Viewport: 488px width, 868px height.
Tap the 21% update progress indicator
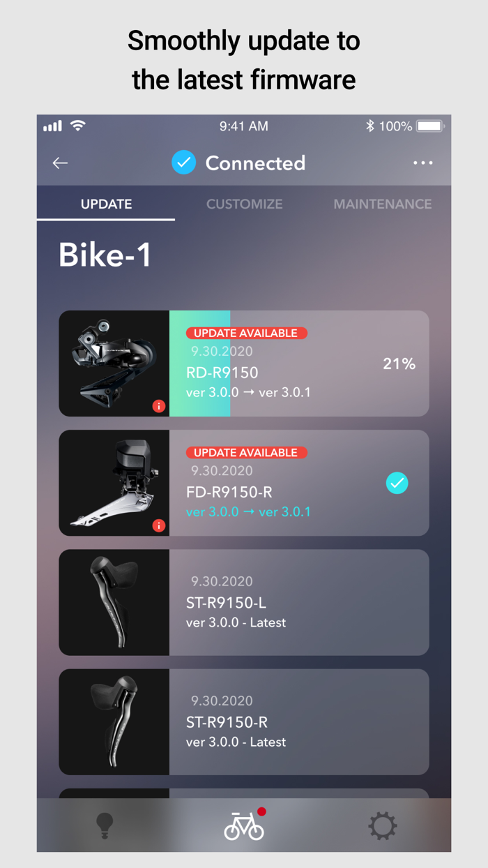[x=399, y=363]
